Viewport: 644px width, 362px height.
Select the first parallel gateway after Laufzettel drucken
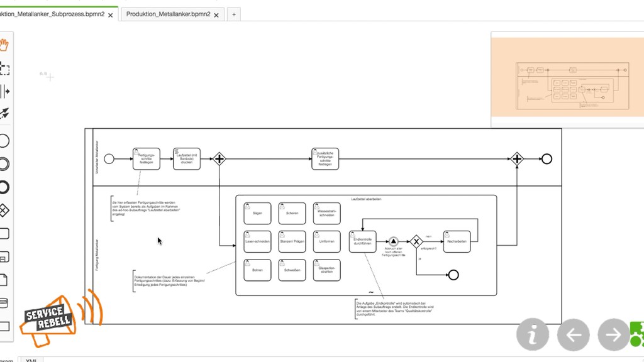click(x=219, y=159)
